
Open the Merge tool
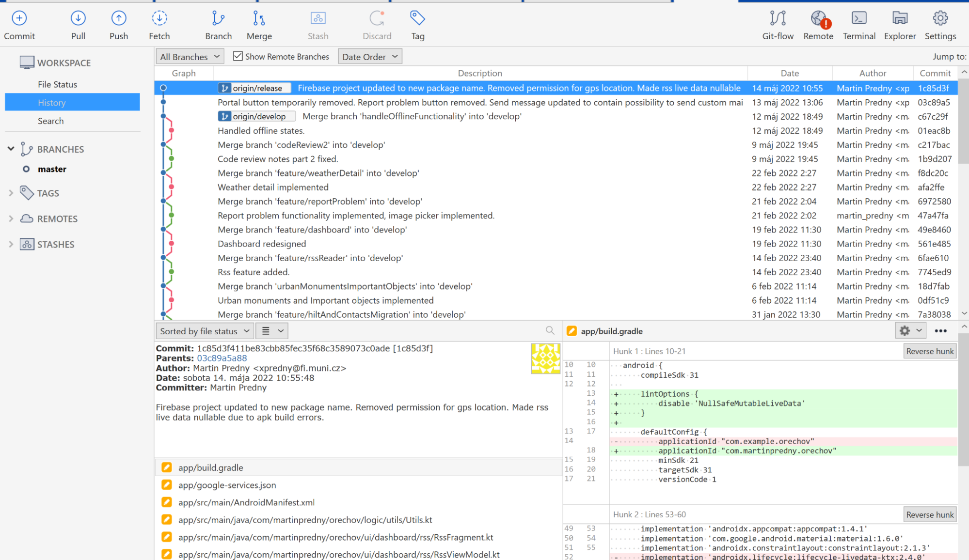(x=259, y=25)
